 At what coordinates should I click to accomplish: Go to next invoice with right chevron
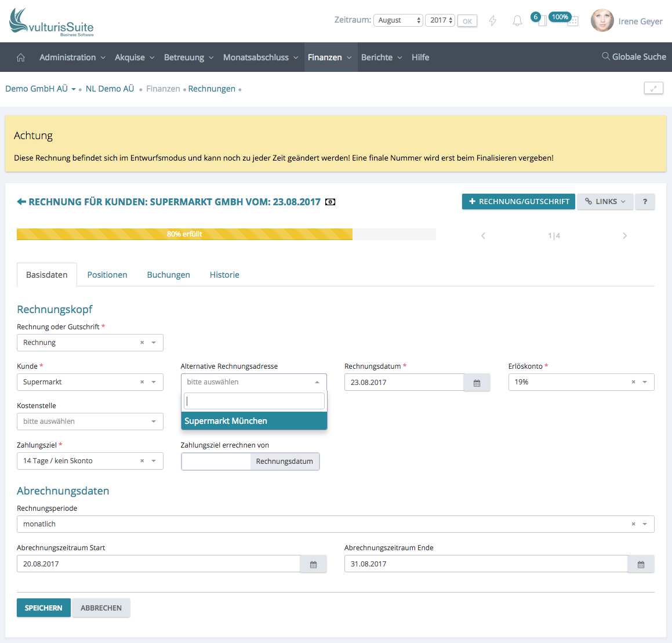click(x=624, y=235)
